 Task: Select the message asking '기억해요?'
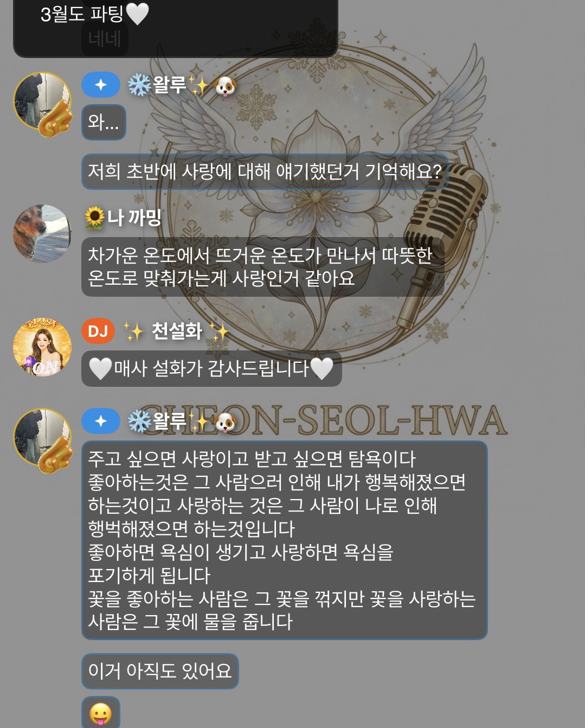[x=265, y=171]
